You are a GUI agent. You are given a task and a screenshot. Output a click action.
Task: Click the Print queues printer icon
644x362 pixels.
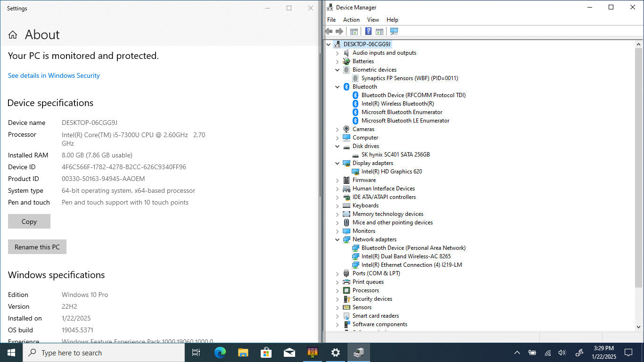click(x=347, y=282)
